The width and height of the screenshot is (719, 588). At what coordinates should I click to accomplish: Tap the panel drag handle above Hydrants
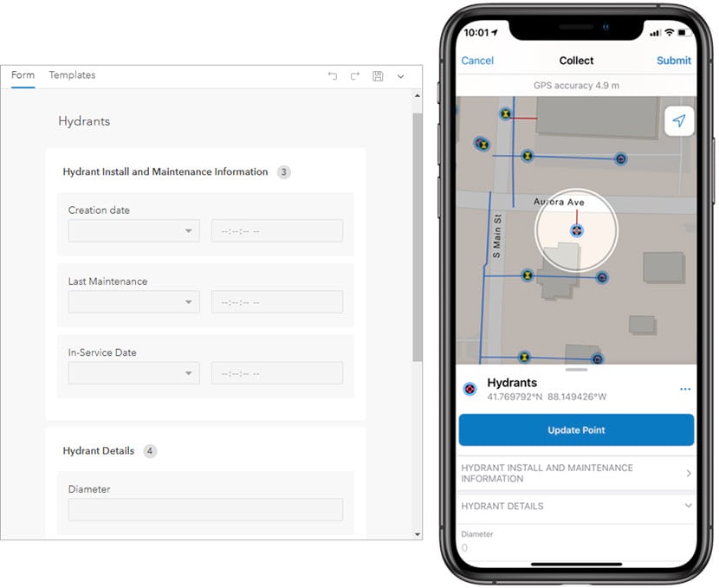pos(576,370)
